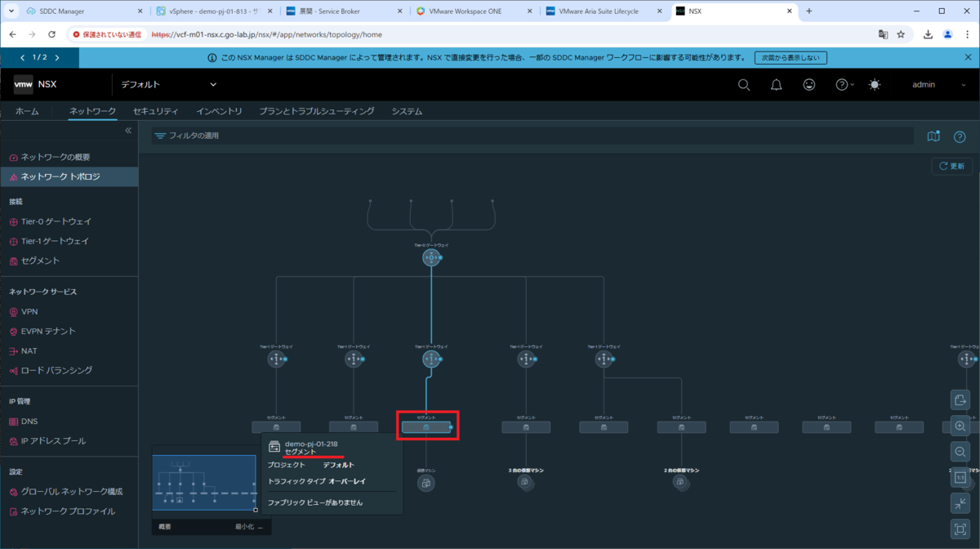
Task: Click the browser translate page icon
Action: (x=883, y=35)
